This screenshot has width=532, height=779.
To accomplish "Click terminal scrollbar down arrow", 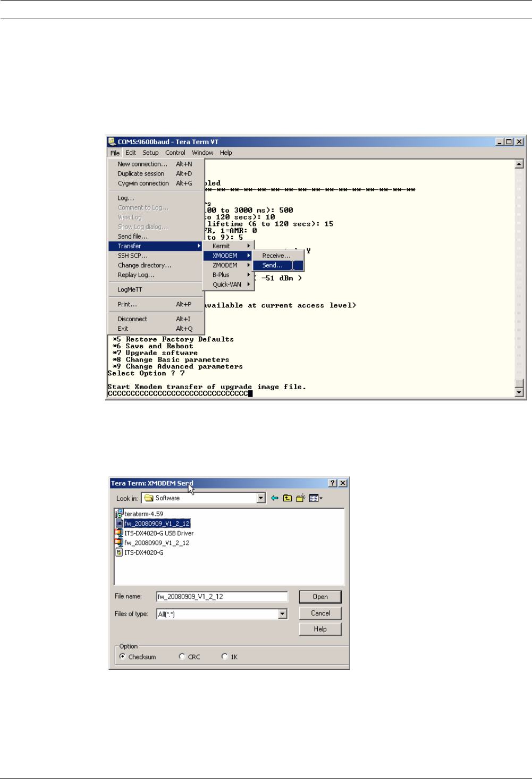I will coord(519,392).
